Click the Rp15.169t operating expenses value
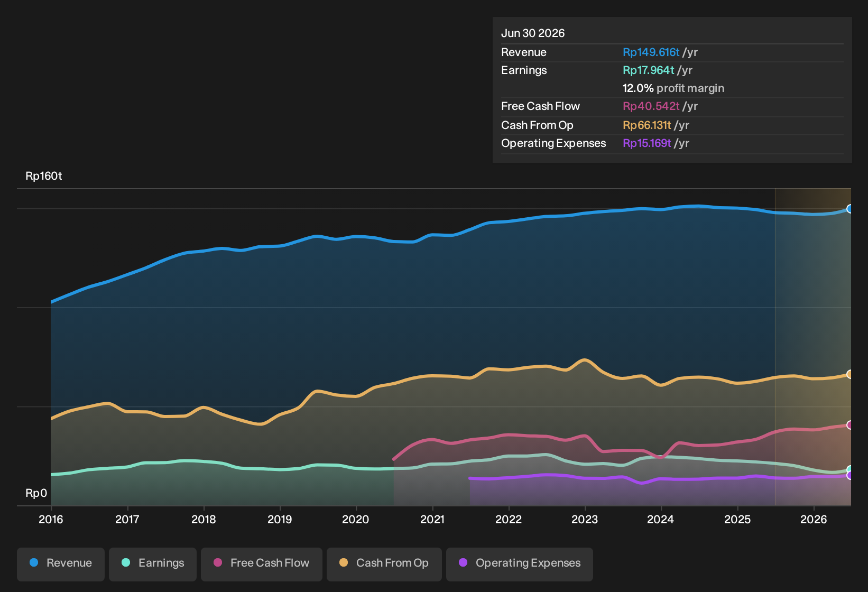 (647, 143)
